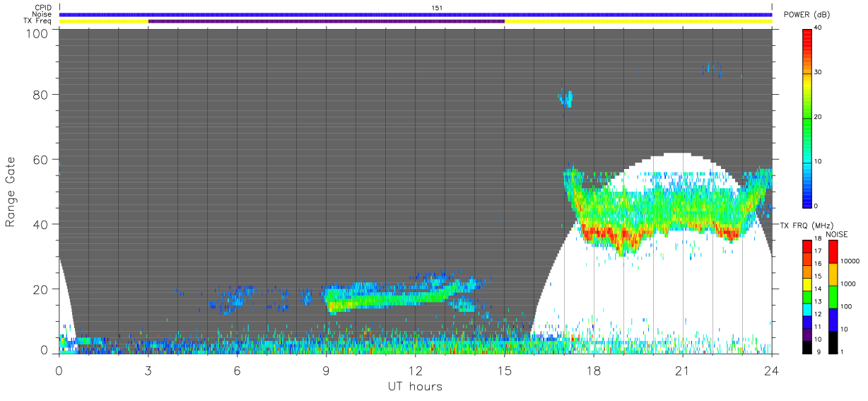Click the 12 tick on UT hours axis
The height and width of the screenshot is (401, 868).
416,371
